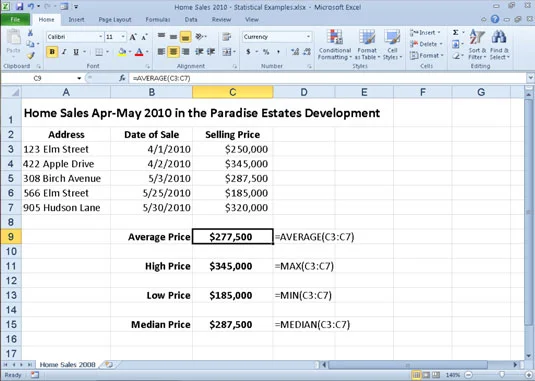
Task: Toggle Align Text Left
Action: pos(161,52)
